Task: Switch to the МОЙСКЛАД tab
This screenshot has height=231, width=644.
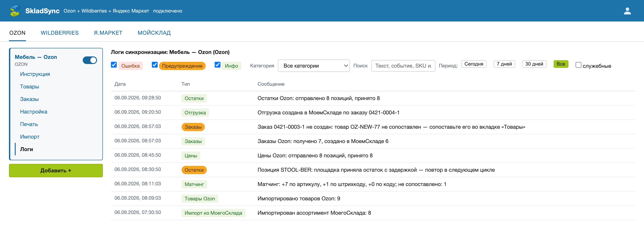Action: point(154,33)
